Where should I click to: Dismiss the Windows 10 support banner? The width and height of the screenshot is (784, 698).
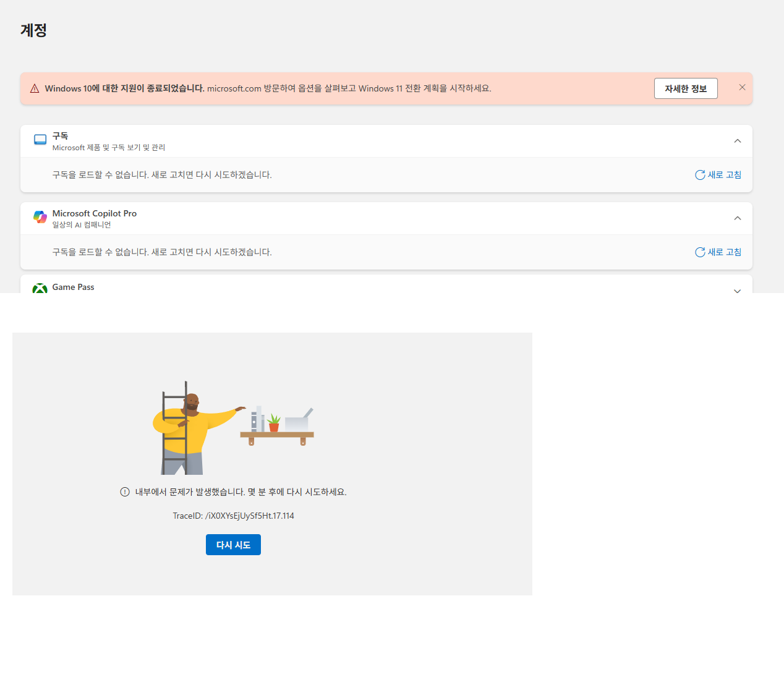[742, 87]
